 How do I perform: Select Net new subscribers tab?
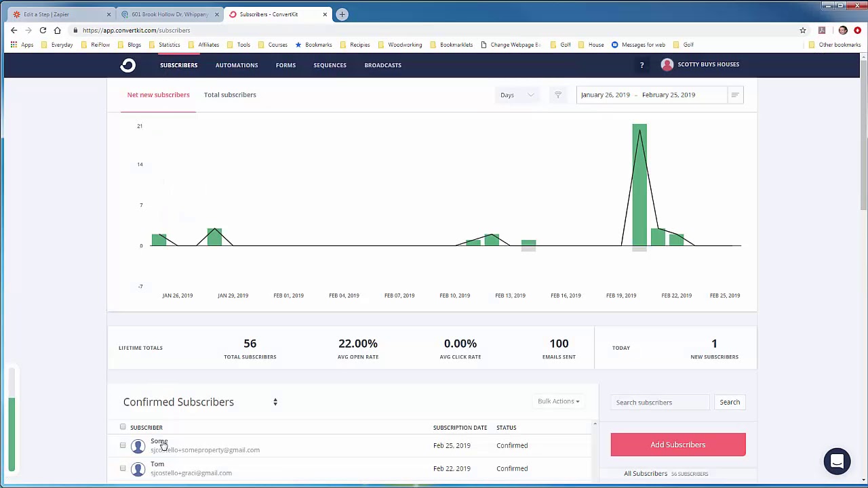pos(158,95)
